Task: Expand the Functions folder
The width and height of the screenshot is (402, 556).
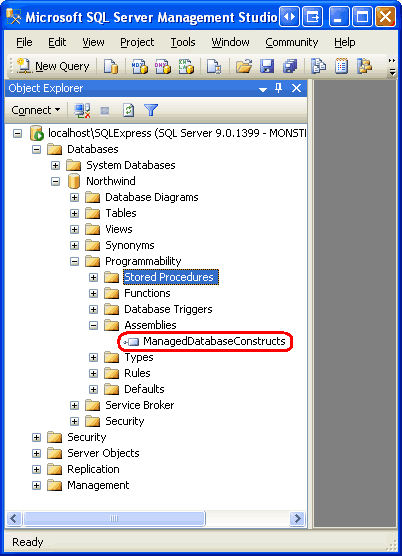Action: click(93, 293)
